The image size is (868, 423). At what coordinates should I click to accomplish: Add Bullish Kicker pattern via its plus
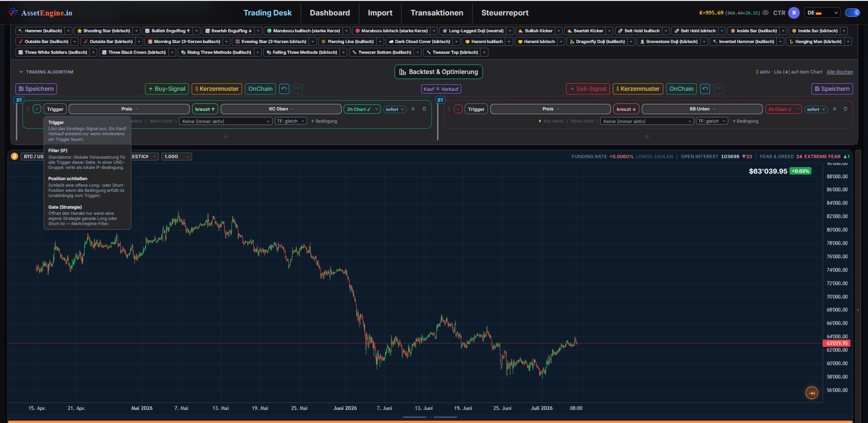coord(559,31)
